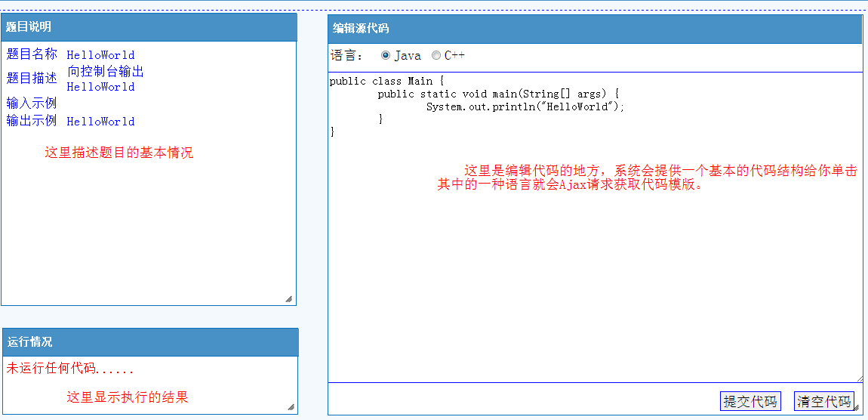
Task: Click the 编辑源代码 panel header
Action: point(596,29)
